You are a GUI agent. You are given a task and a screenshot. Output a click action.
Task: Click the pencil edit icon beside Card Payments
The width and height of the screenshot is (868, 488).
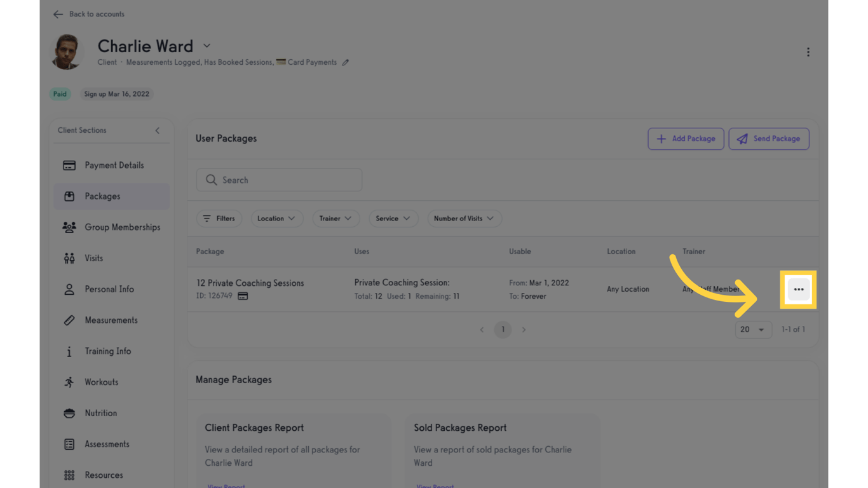[x=345, y=62]
